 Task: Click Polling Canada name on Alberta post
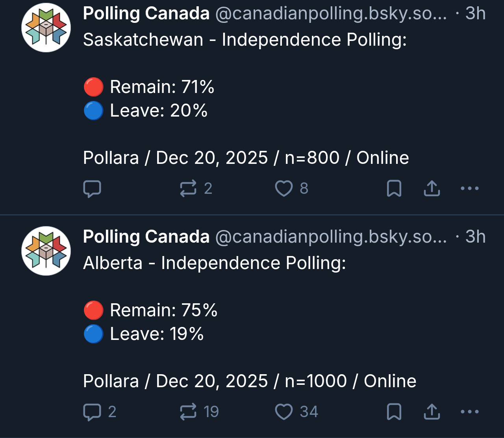click(146, 237)
